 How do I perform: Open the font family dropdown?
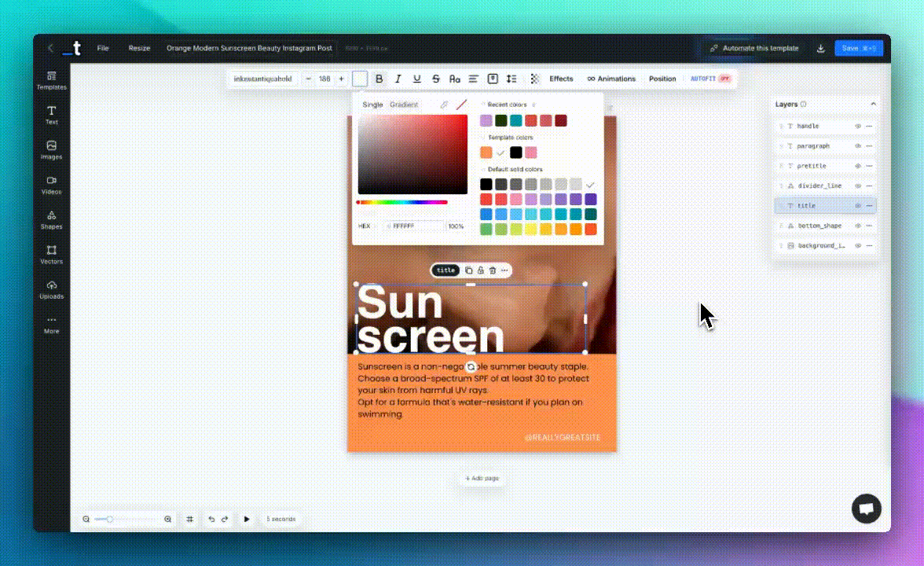(x=262, y=79)
